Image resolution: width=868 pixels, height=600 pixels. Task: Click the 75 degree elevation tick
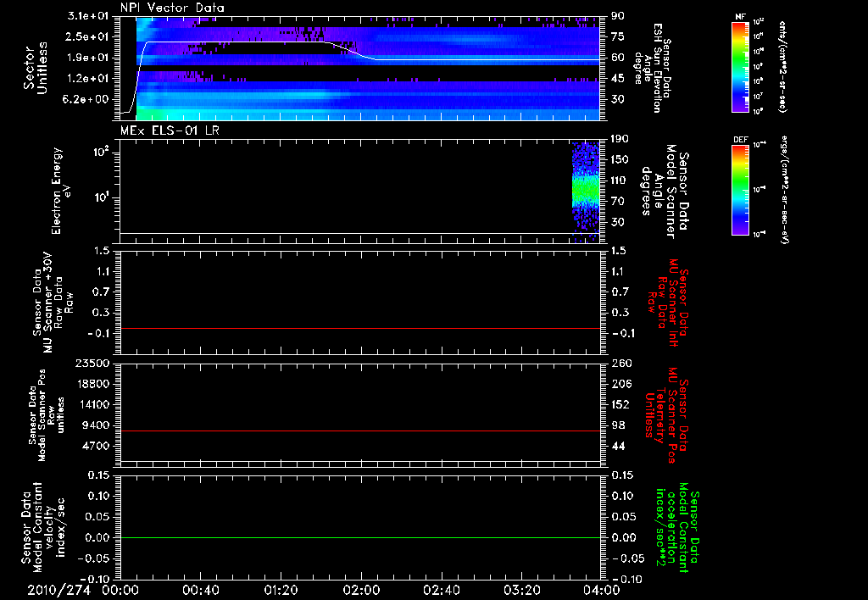pyautogui.click(x=618, y=36)
